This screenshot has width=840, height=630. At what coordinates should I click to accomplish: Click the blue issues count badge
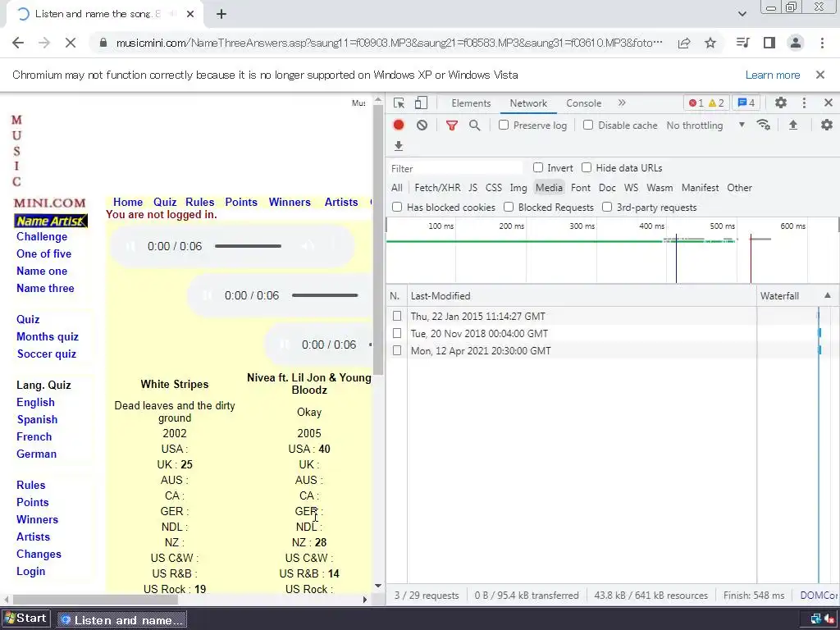(746, 103)
